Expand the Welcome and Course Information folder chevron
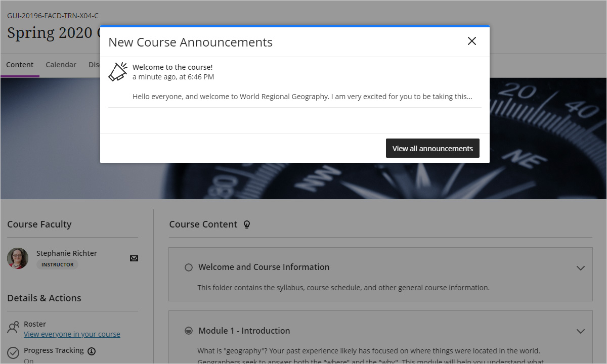The width and height of the screenshot is (607, 364). [581, 268]
